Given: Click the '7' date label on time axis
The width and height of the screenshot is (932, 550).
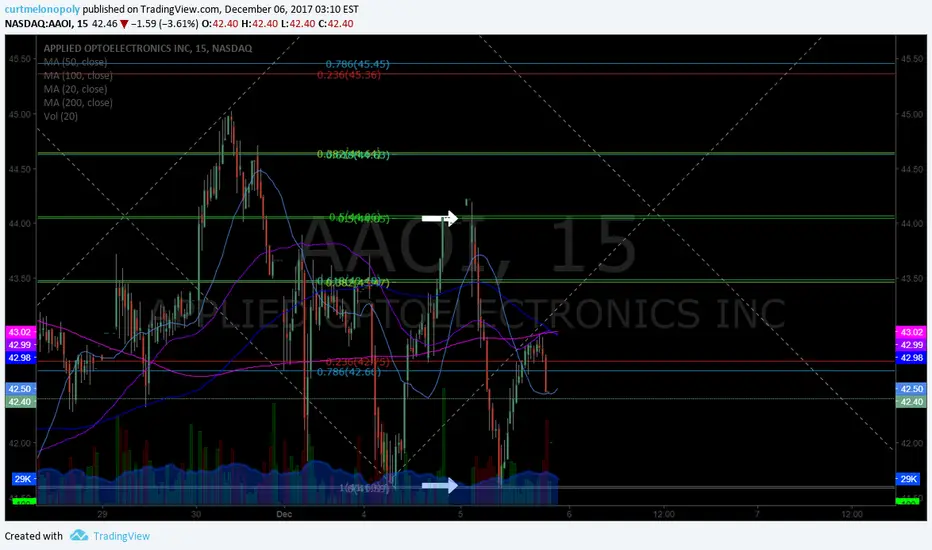Looking at the screenshot, I should pos(757,514).
